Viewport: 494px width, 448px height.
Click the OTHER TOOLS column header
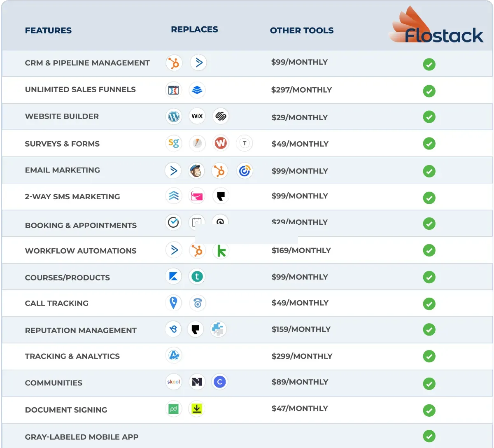[x=302, y=30]
